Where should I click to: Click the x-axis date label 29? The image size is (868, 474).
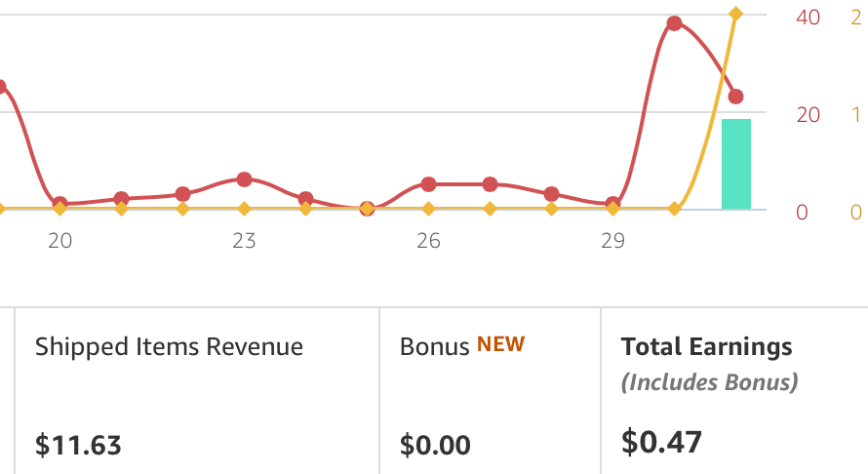[x=612, y=241]
